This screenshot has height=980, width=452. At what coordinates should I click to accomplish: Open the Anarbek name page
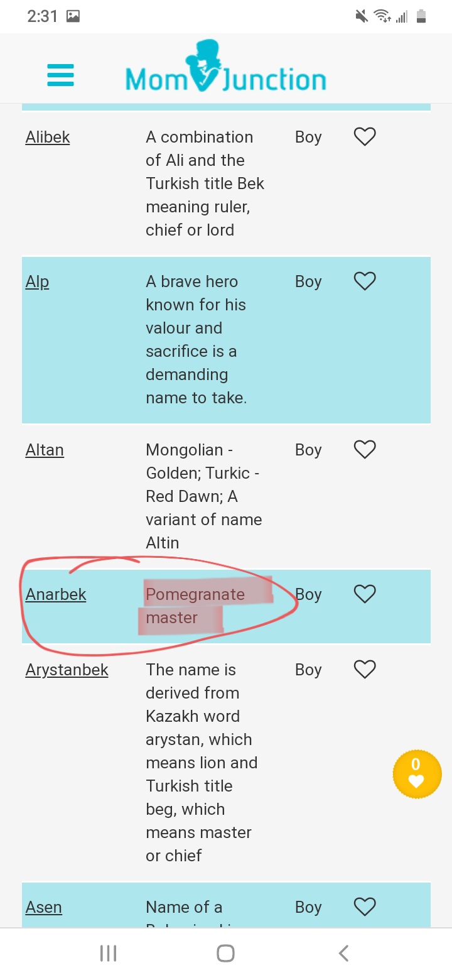coord(56,594)
